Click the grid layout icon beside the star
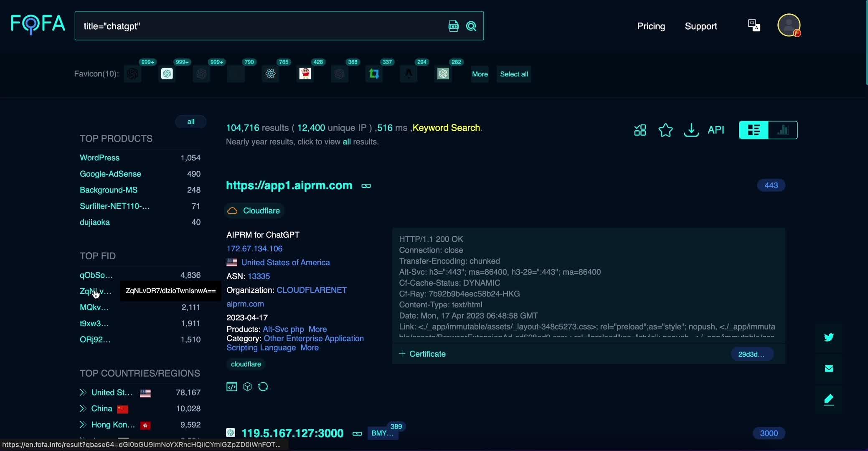This screenshot has width=868, height=451. (640, 130)
